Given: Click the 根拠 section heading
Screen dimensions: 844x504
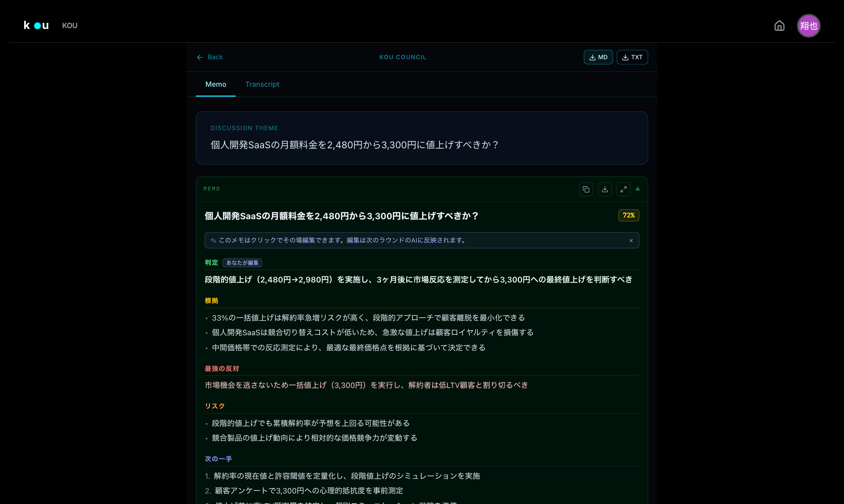Looking at the screenshot, I should coord(211,301).
